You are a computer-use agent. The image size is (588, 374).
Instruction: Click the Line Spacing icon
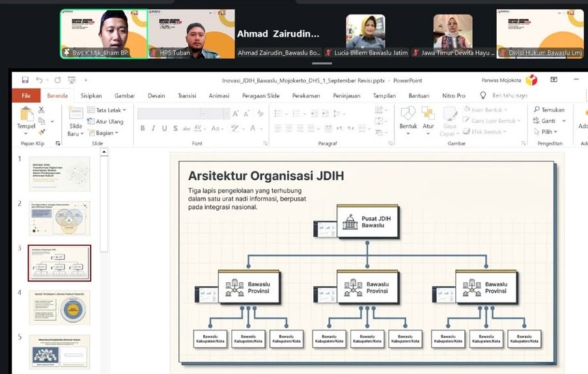339,114
